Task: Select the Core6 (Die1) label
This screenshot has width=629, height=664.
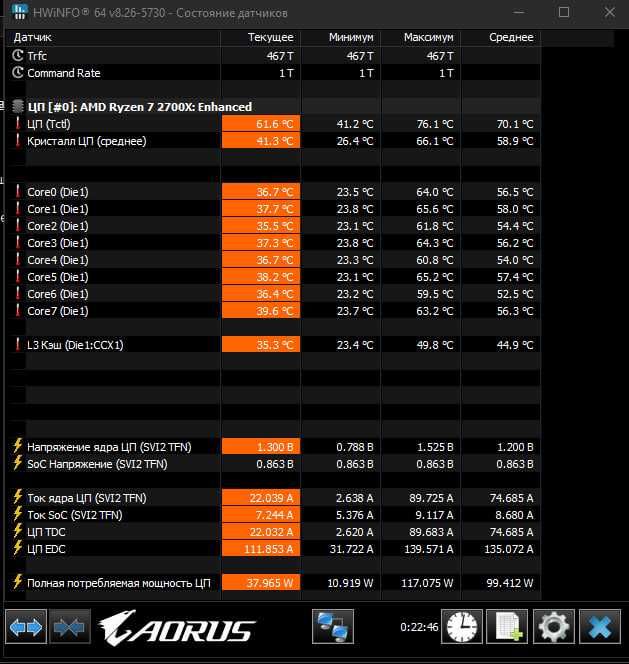Action: pyautogui.click(x=58, y=294)
